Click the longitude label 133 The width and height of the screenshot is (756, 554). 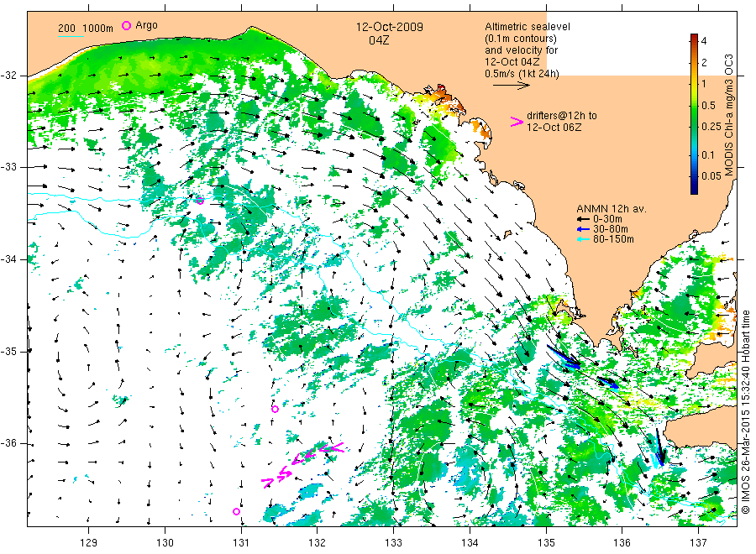tap(393, 543)
